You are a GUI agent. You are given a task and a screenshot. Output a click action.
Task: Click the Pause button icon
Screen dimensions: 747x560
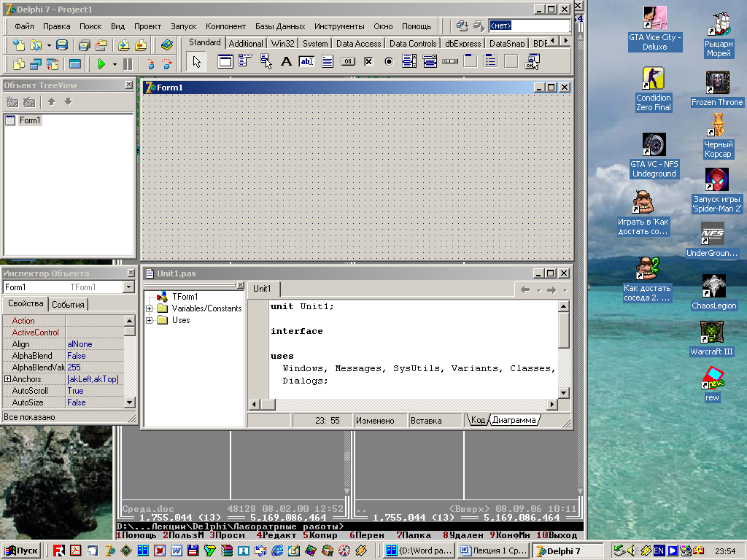tap(128, 64)
